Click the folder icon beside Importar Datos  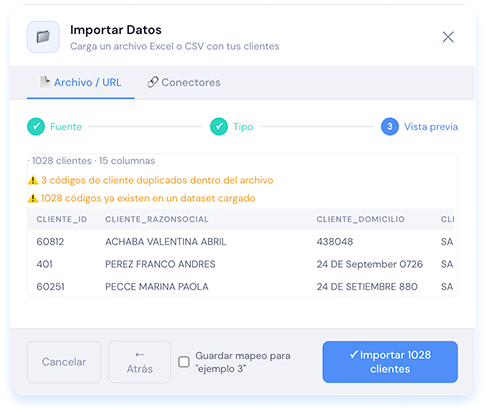coord(43,37)
